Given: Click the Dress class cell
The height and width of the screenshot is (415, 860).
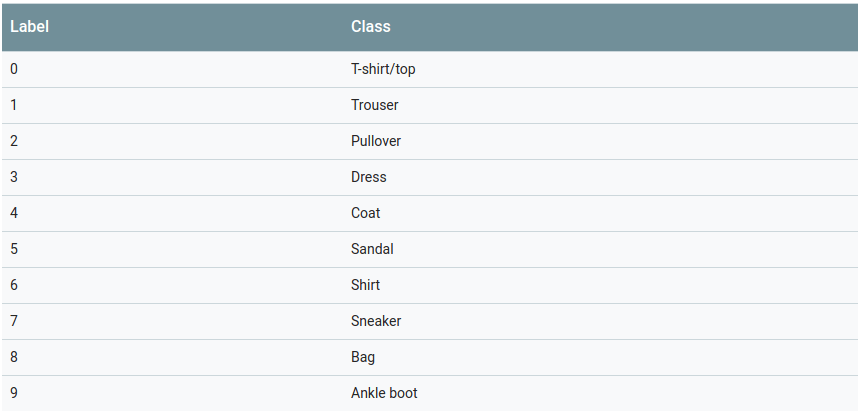Looking at the screenshot, I should pos(369,177).
